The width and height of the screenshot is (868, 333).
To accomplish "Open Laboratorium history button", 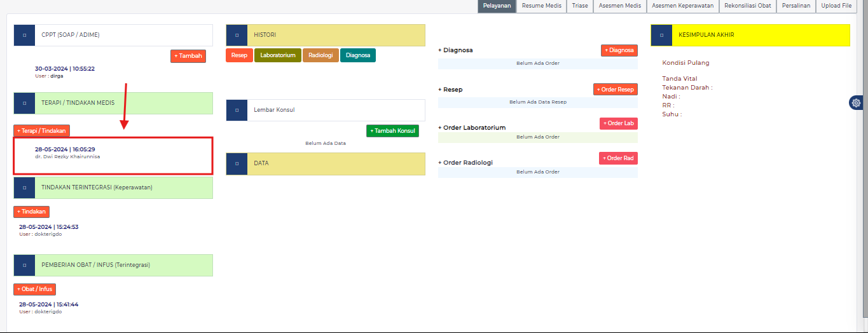I will (x=278, y=55).
